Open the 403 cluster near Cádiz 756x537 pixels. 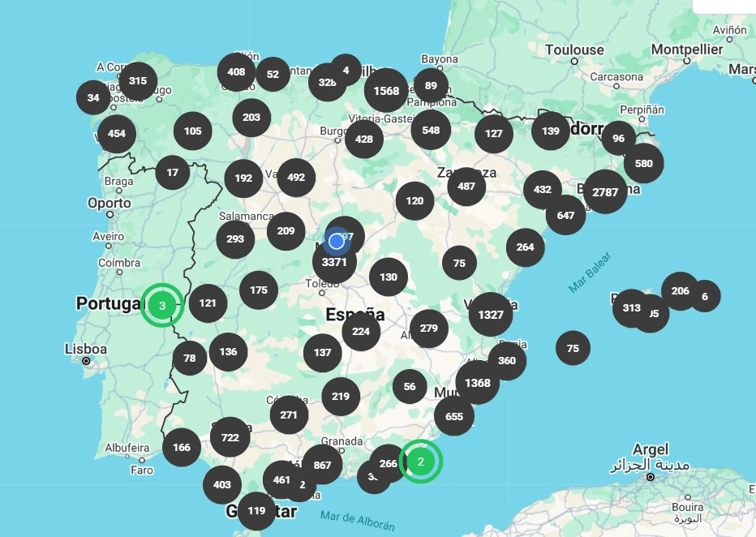(x=221, y=484)
